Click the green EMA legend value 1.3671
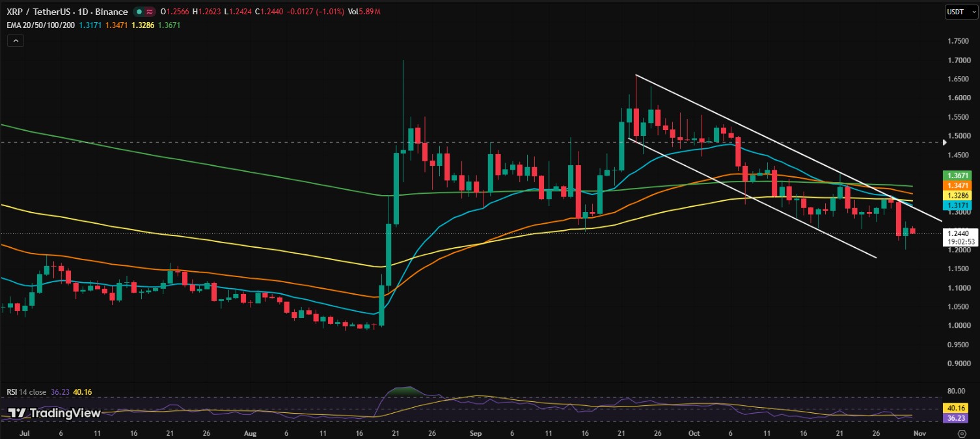This screenshot has width=980, height=439. [169, 25]
